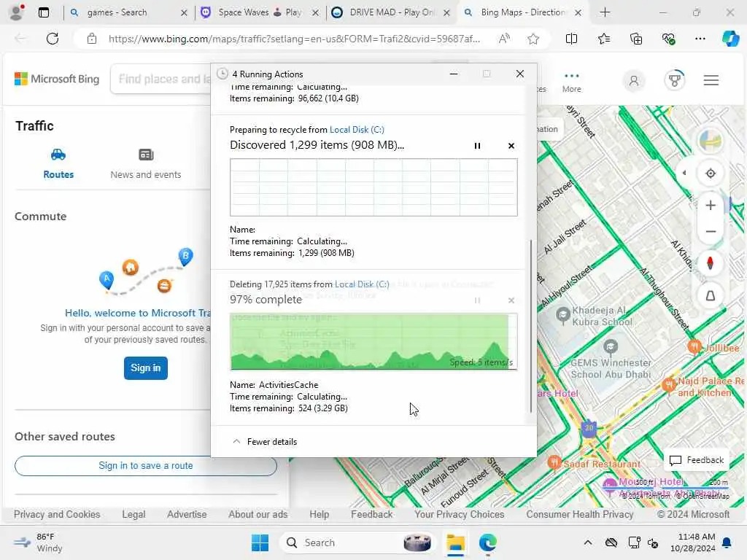Open the Bing hamburger menu

711,80
